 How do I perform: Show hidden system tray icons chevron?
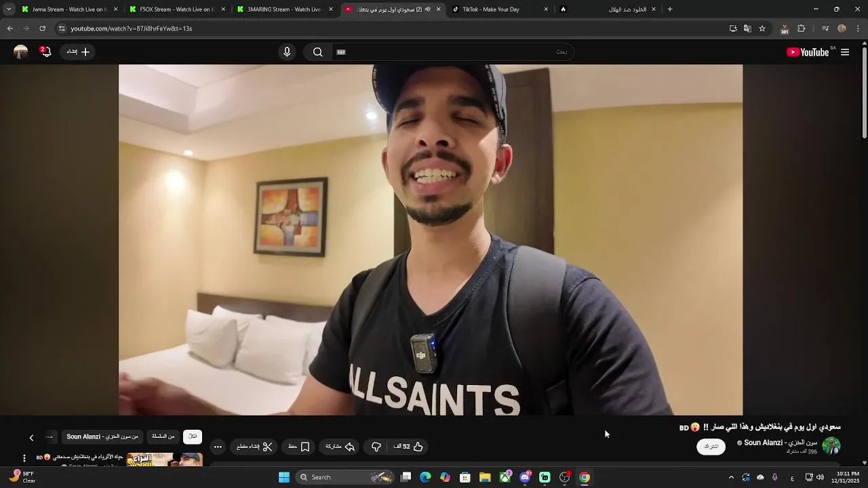pyautogui.click(x=731, y=477)
